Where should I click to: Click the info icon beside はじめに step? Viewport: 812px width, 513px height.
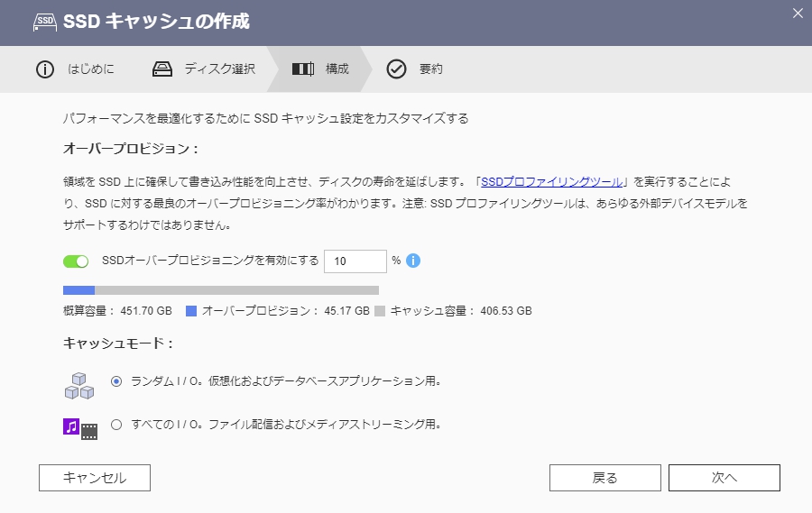45,69
